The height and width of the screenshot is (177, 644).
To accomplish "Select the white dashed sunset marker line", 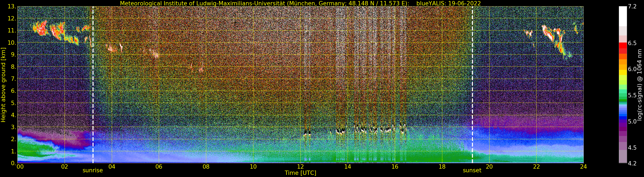I will pos(472,85).
